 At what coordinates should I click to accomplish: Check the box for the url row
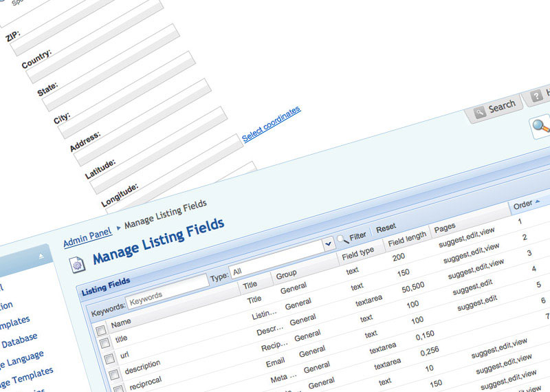click(x=109, y=359)
